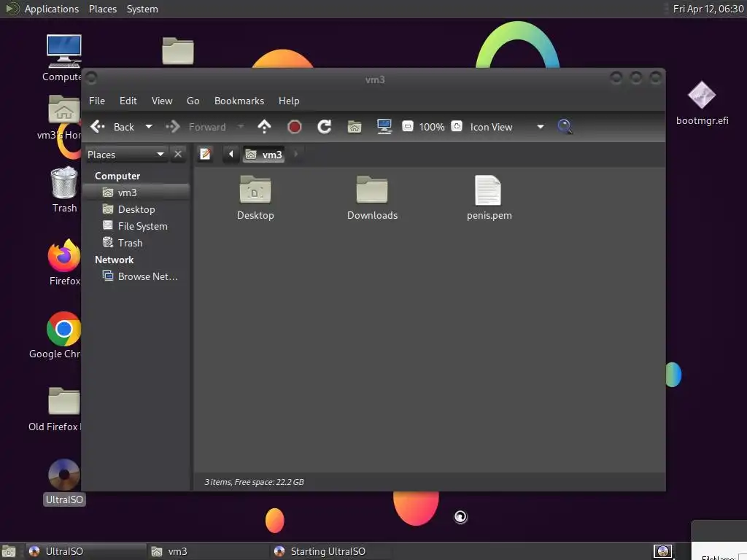Screen dimensions: 747x560
Task: Open the Forward history dropdown arrow
Action: coord(241,127)
